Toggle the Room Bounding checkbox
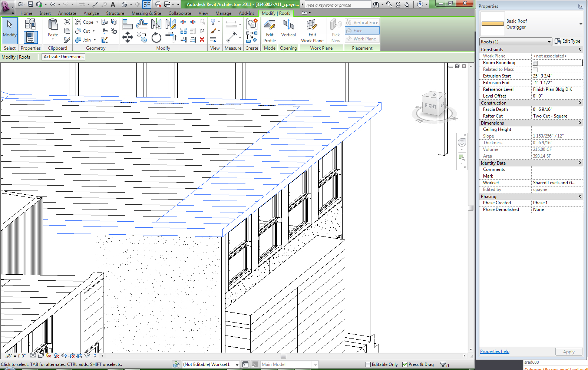This screenshot has height=370, width=588. coord(535,63)
